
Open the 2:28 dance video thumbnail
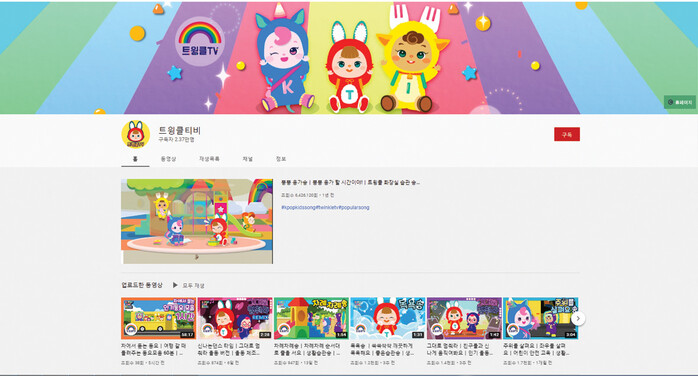pos(235,318)
